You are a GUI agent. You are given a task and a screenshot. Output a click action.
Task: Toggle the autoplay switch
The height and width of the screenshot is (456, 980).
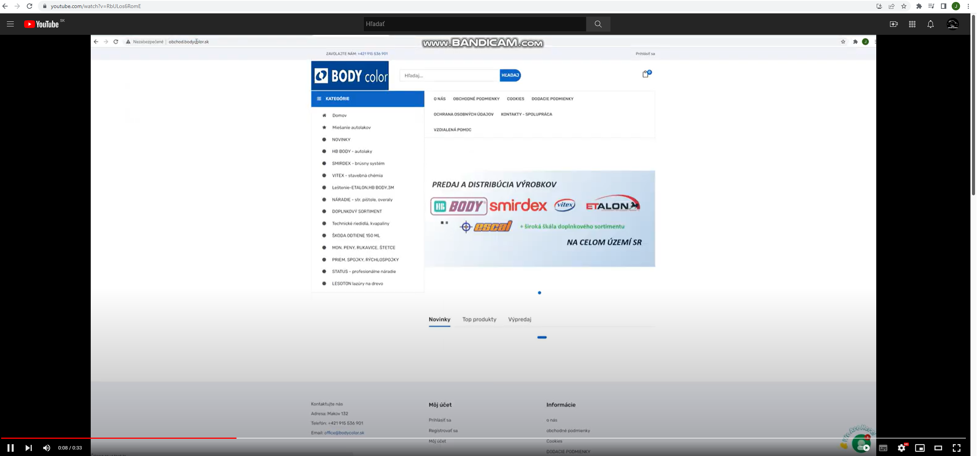(863, 447)
